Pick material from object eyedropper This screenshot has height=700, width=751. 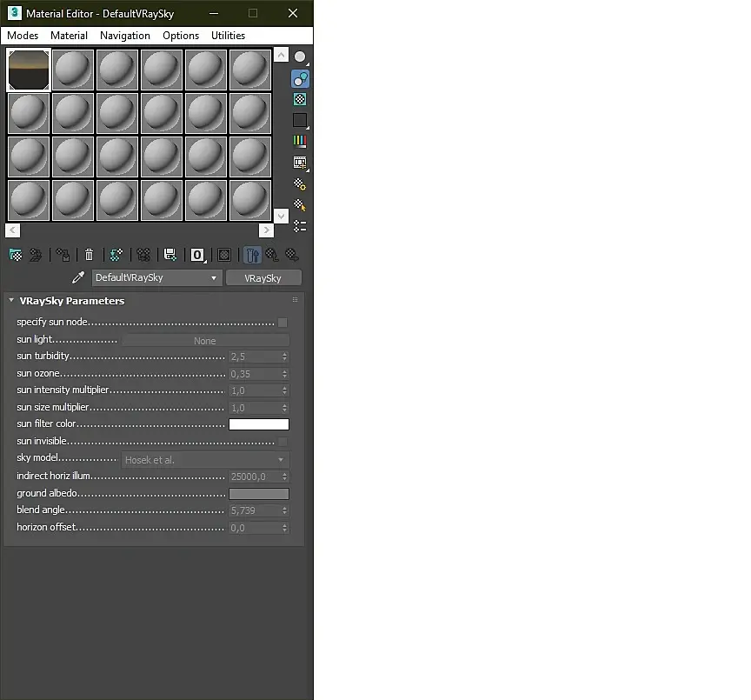click(x=78, y=277)
